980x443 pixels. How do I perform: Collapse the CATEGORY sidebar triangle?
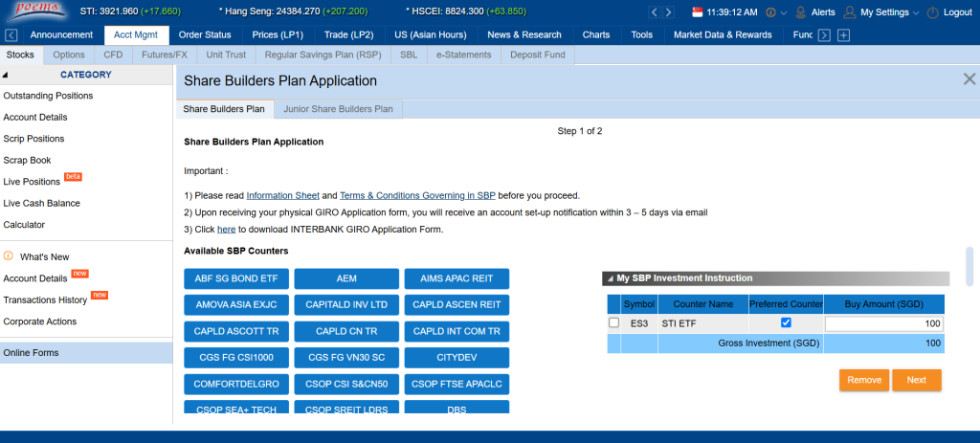click(5, 75)
